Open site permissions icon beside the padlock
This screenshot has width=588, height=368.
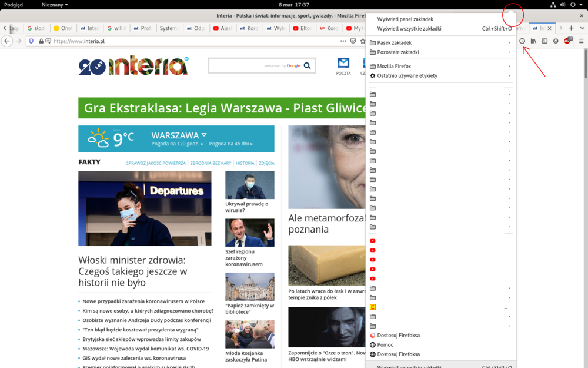48,41
